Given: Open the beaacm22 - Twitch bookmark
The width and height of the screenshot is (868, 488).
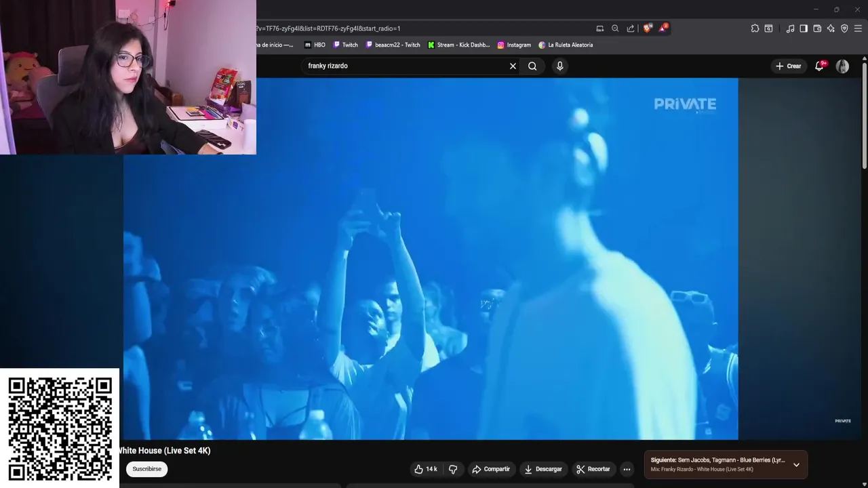Looking at the screenshot, I should point(393,45).
